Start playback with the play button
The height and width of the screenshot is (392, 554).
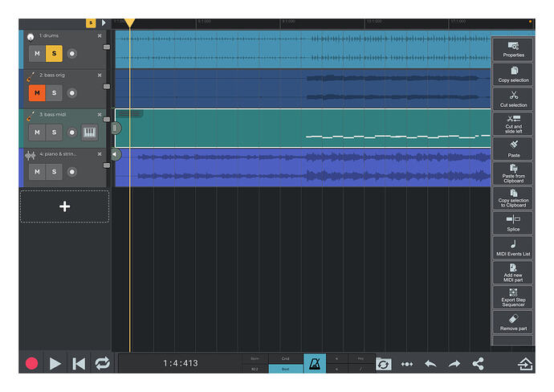[x=55, y=363]
